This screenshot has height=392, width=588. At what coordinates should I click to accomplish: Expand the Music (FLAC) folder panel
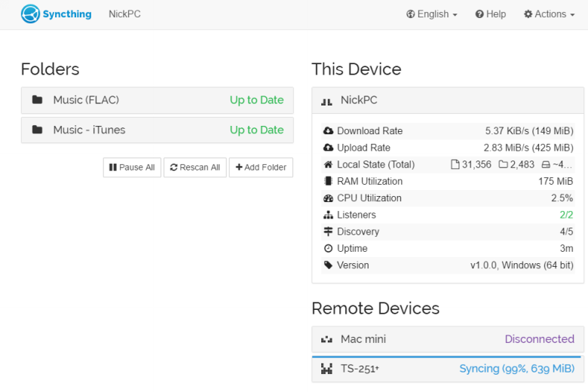click(x=158, y=100)
